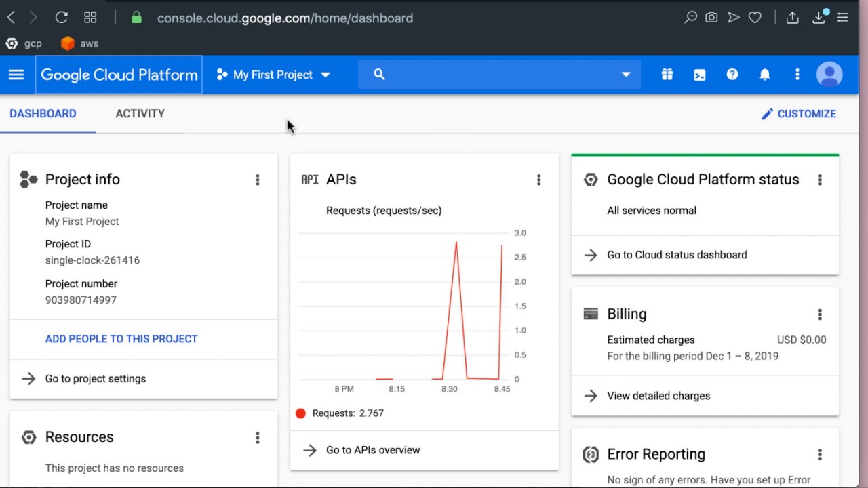
Task: Switch to the DASHBOARD tab
Action: tap(43, 113)
